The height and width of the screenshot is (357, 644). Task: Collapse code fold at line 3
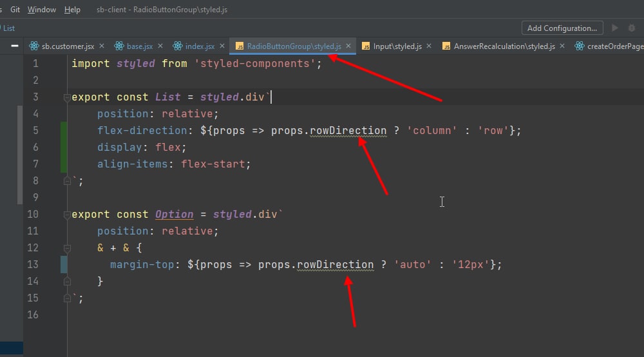point(67,98)
